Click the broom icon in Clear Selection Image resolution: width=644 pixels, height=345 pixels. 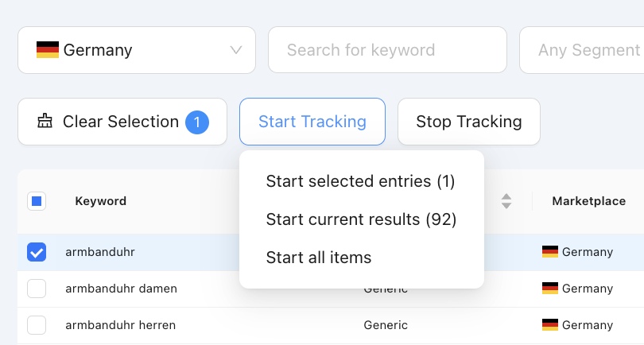coord(45,121)
